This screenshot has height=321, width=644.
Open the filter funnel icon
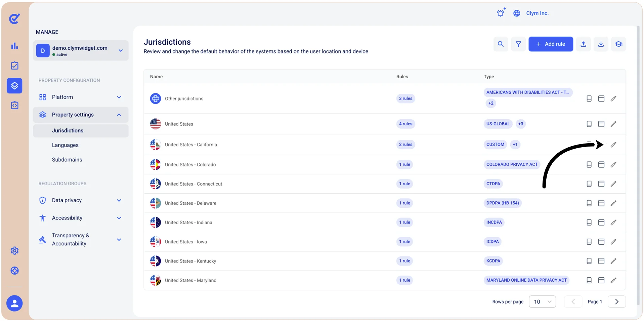[518, 44]
